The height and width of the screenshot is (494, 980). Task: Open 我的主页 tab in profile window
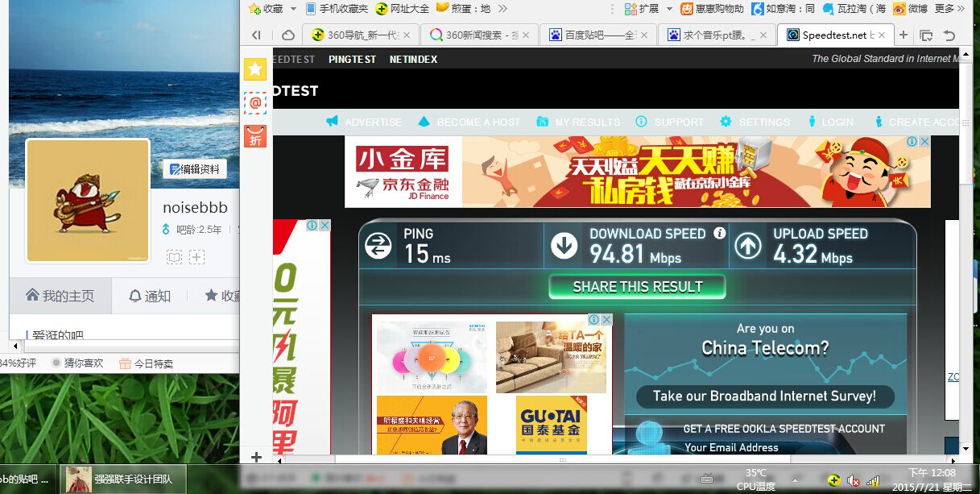pos(60,296)
